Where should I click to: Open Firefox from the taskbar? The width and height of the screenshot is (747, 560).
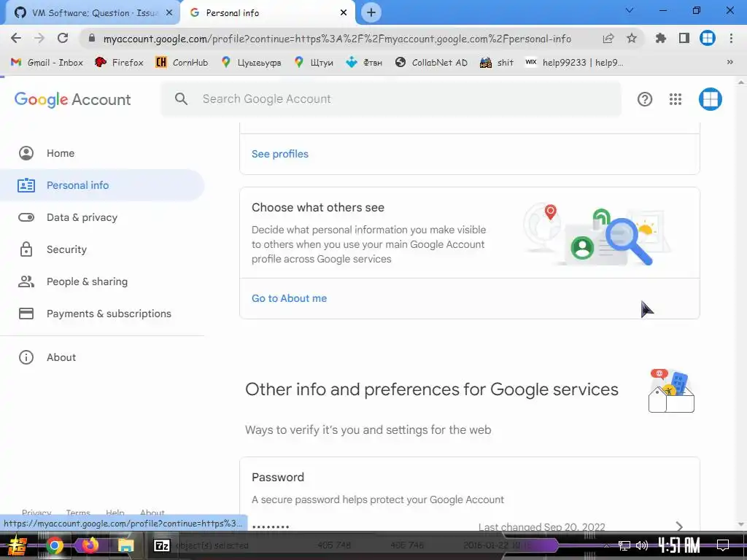click(90, 545)
